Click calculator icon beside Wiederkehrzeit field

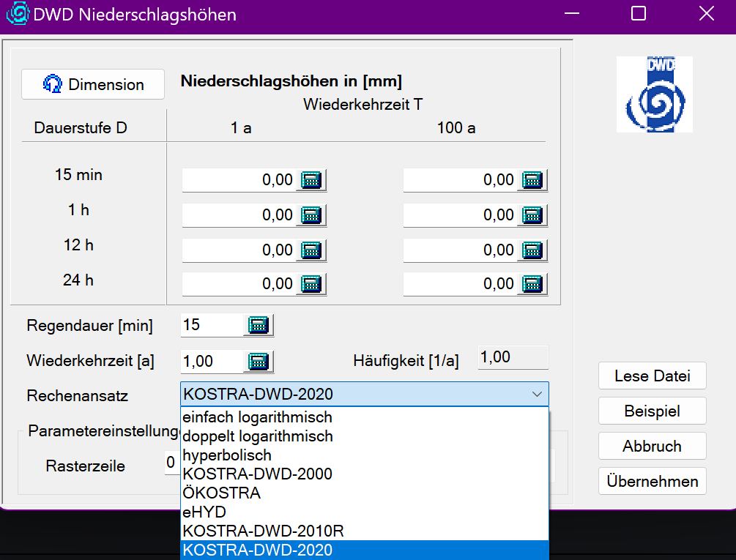pos(259,361)
